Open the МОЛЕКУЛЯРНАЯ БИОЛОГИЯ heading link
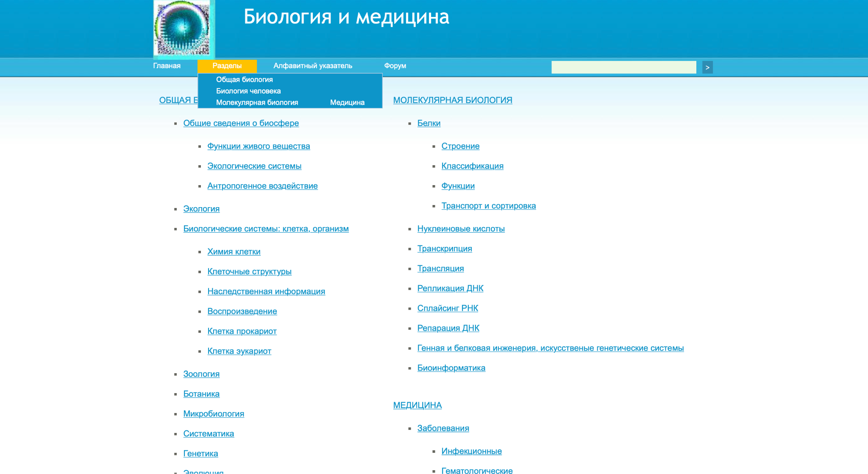 [x=453, y=100]
